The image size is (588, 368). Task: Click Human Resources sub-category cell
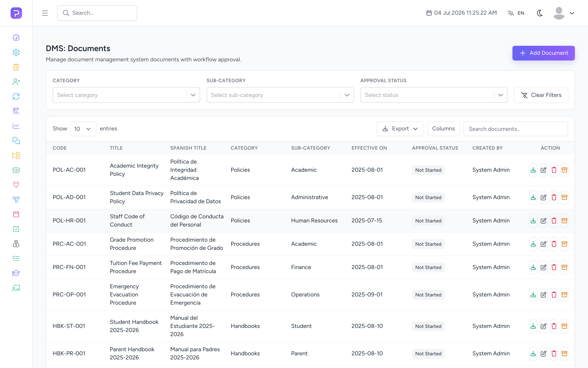click(x=314, y=221)
